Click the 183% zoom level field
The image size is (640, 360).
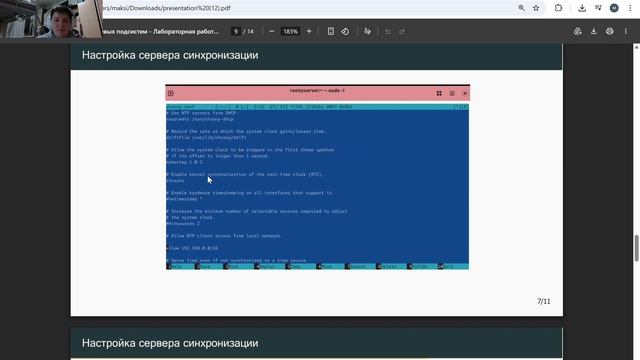pyautogui.click(x=290, y=31)
